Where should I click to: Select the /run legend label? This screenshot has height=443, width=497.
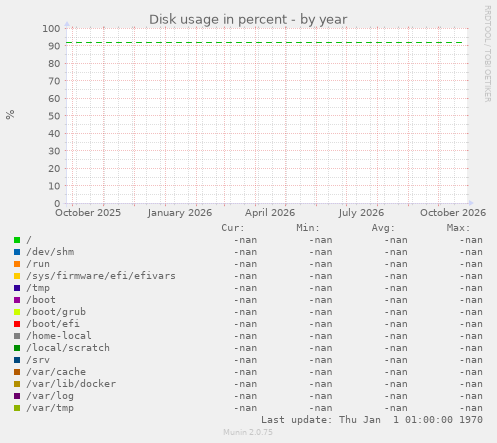click(38, 264)
